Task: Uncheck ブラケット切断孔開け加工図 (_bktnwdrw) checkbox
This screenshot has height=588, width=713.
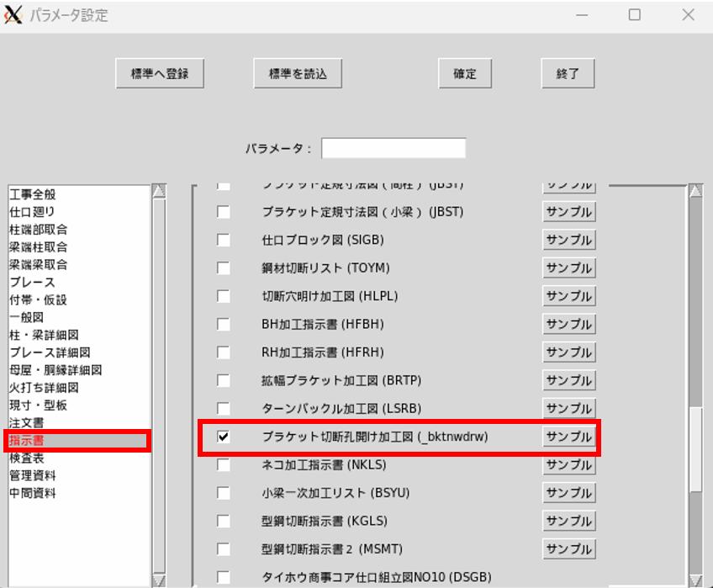Action: [224, 437]
